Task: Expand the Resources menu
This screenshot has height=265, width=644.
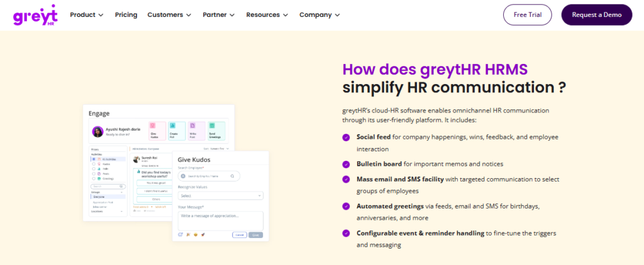Action: 267,15
